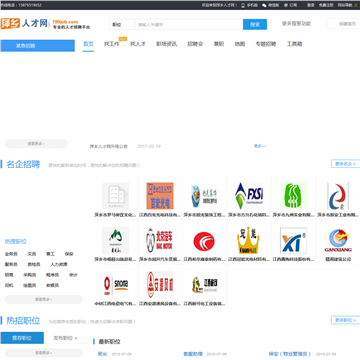Open the golden crown company logo
This screenshot has width=360, height=360.
(x=249, y=240)
